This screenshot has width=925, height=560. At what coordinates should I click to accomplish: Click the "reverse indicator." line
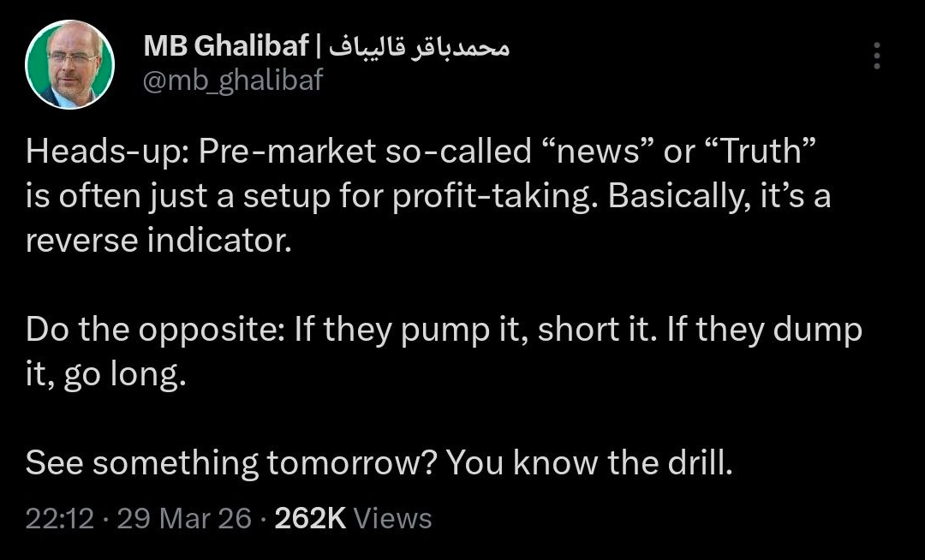(x=158, y=241)
